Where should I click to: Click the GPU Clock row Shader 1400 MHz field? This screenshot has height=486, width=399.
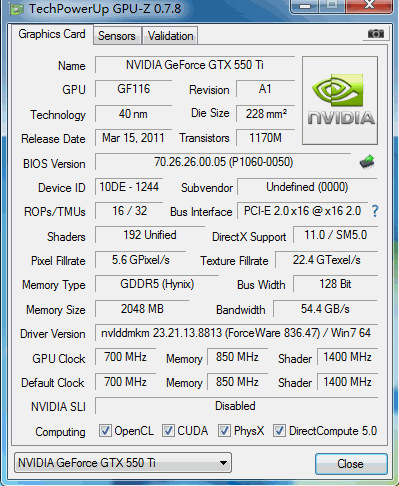tap(347, 357)
